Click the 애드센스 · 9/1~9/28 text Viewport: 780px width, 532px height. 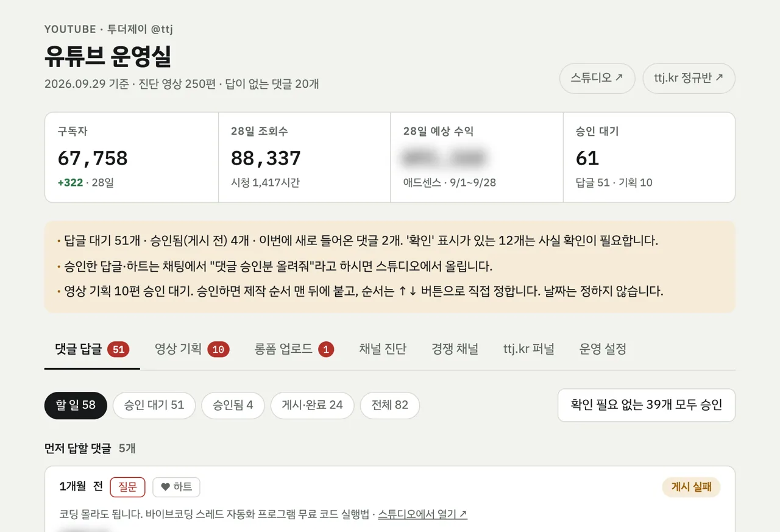click(x=450, y=183)
